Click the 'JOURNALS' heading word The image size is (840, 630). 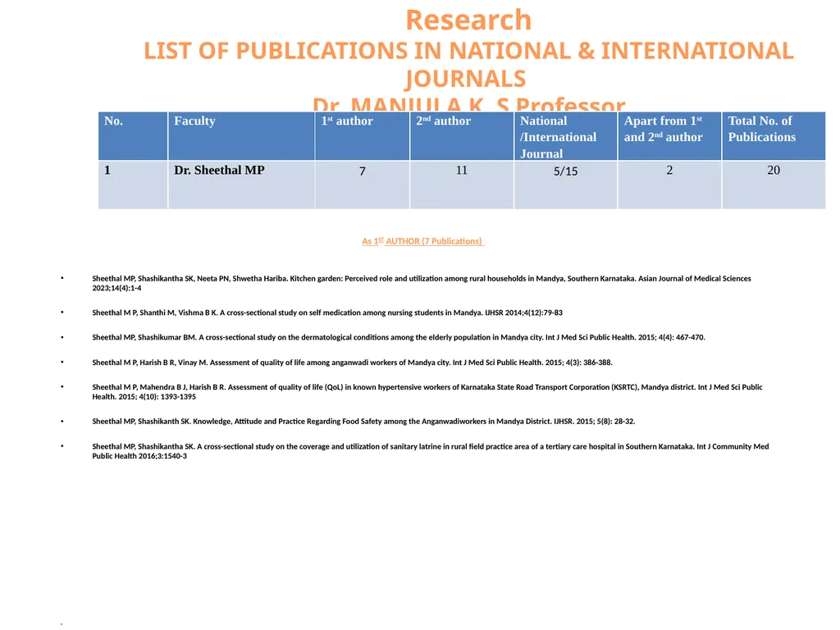465,79
